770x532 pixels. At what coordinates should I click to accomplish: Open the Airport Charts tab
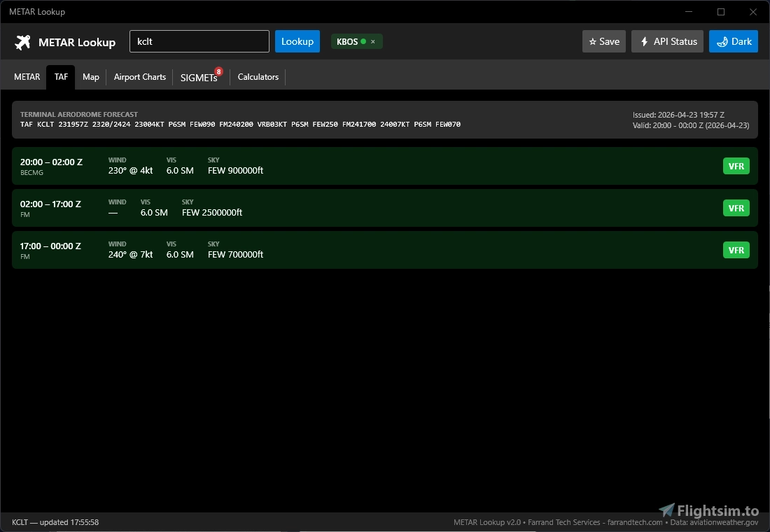tap(140, 77)
